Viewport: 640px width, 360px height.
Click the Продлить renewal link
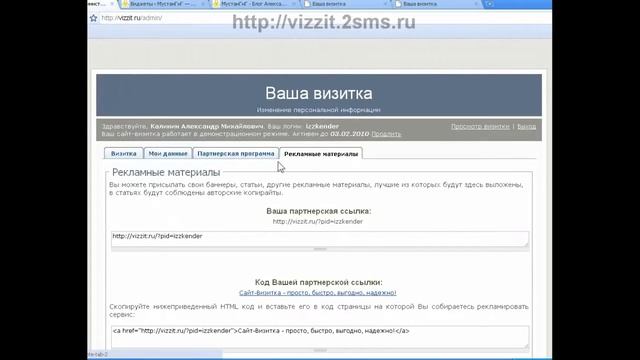point(386,134)
